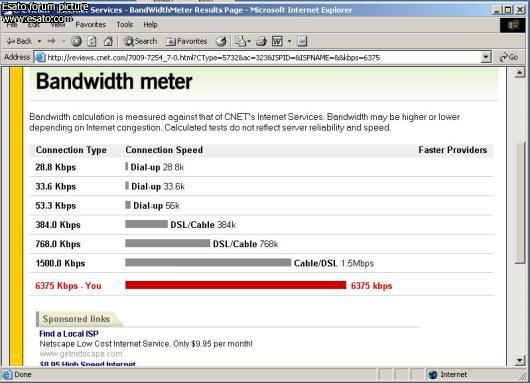Open the Favorites menu
530x383 pixels.
tap(91, 25)
